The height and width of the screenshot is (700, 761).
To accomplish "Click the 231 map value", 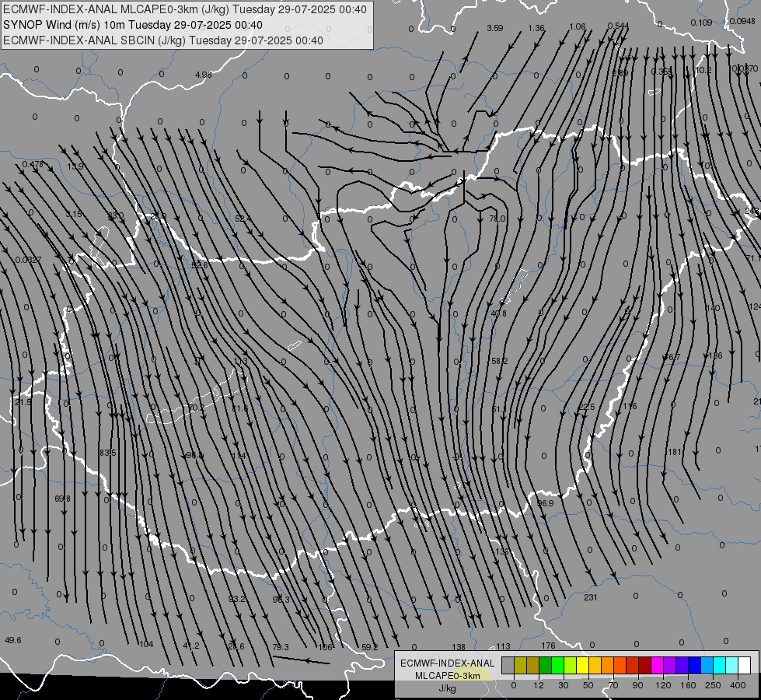I will (x=590, y=597).
